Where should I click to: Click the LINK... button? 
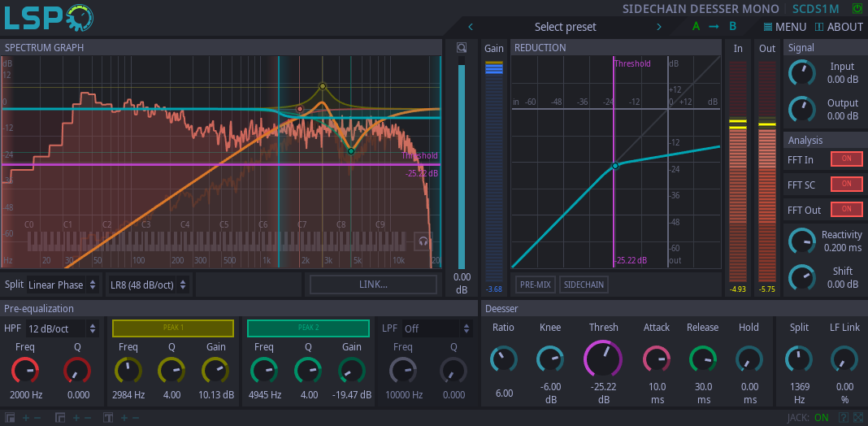[x=373, y=285]
